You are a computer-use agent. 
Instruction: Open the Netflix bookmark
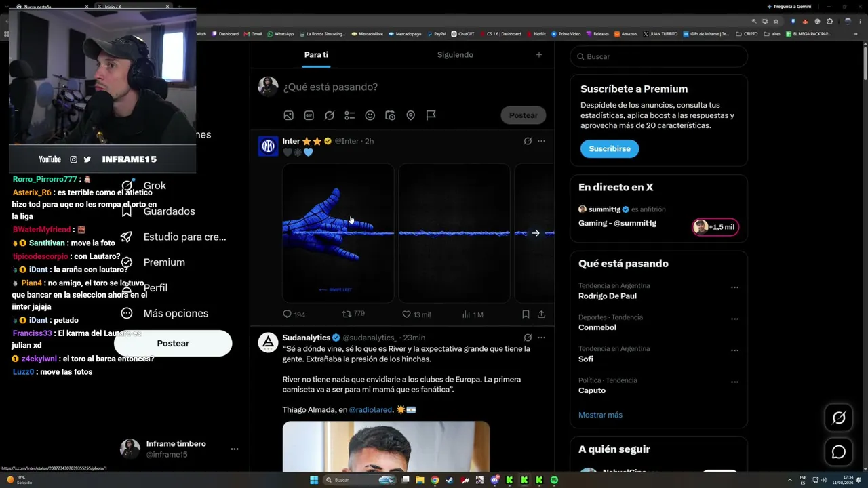[x=536, y=34]
